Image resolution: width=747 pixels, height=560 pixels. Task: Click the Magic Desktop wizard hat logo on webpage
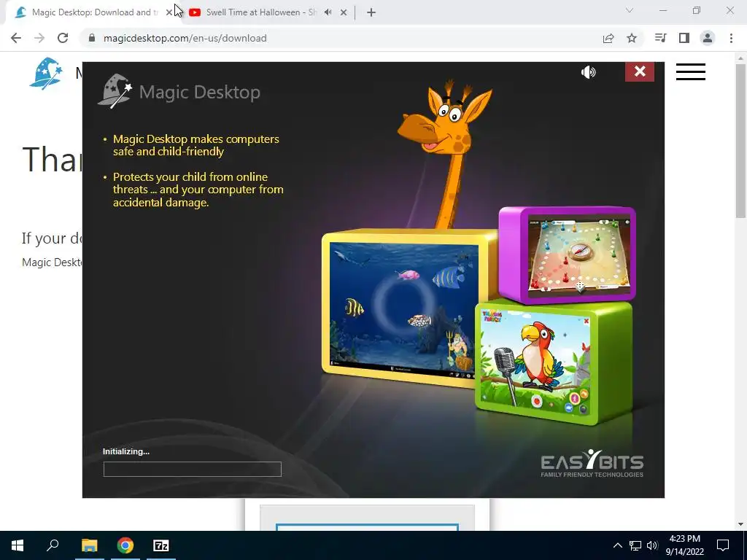[46, 74]
